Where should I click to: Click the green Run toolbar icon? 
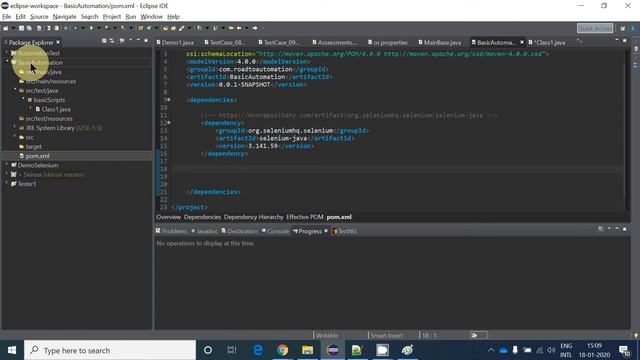coord(91,28)
